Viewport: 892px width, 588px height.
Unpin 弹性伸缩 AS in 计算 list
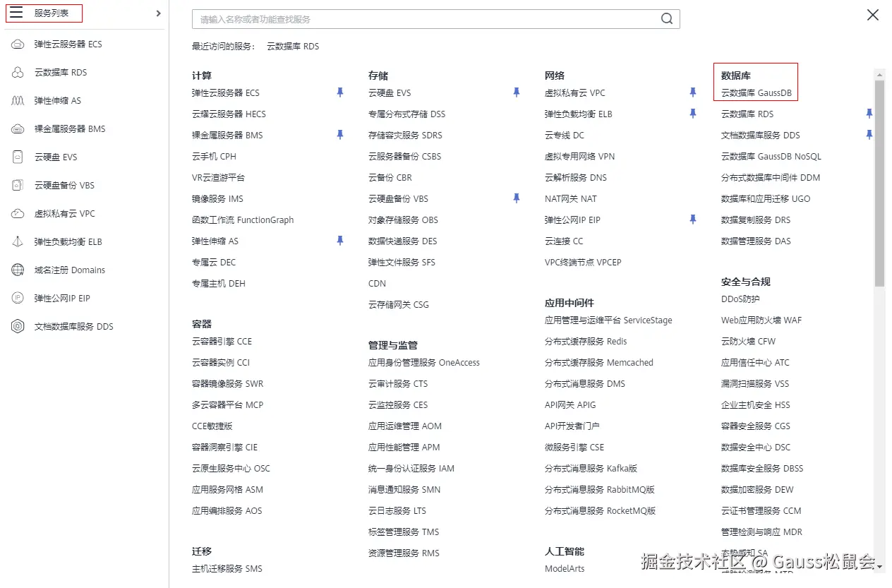click(x=340, y=241)
